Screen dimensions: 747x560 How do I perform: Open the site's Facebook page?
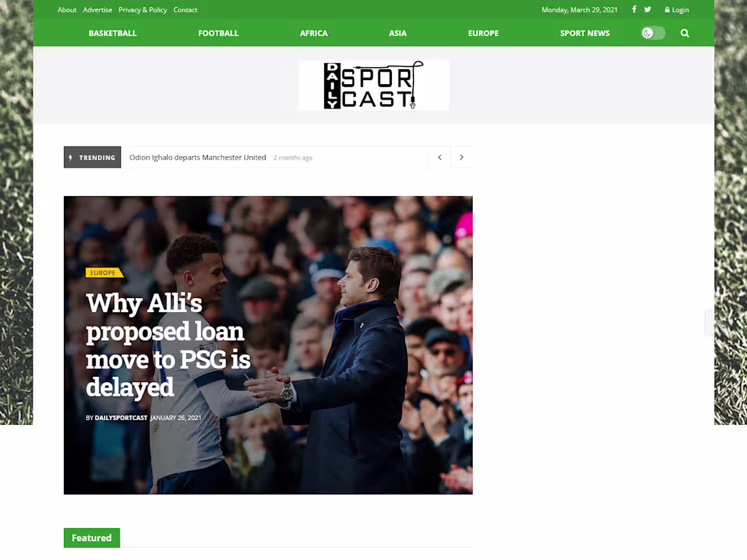(x=634, y=10)
